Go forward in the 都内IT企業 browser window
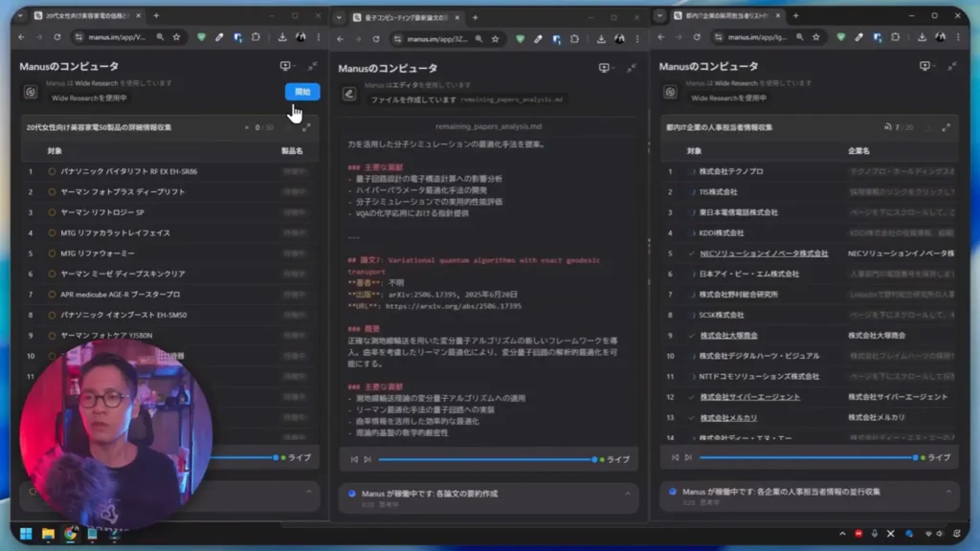 tap(679, 37)
